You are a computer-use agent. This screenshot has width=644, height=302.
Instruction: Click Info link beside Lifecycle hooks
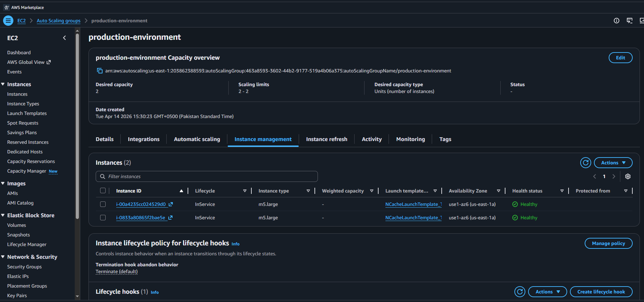[x=155, y=292]
